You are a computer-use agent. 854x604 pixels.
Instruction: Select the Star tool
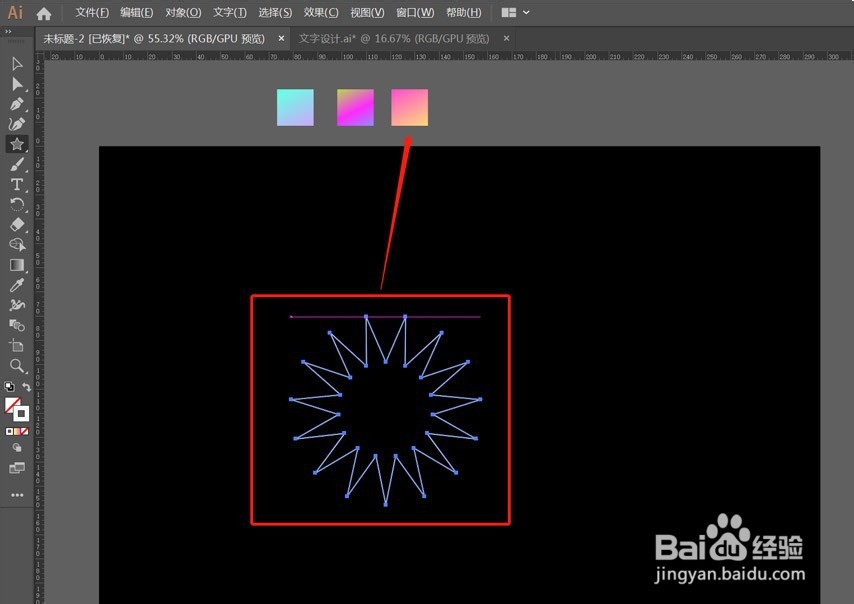point(17,144)
